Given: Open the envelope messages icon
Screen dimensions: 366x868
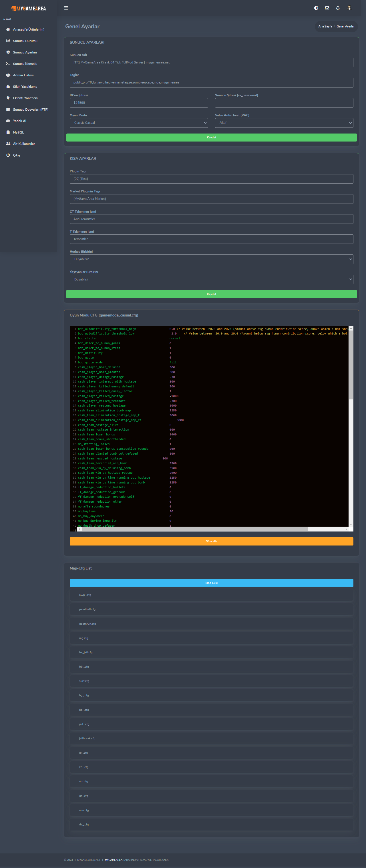Looking at the screenshot, I should (x=327, y=8).
